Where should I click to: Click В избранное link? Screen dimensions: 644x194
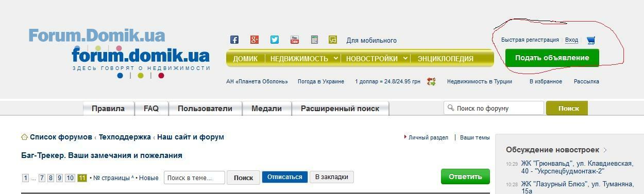coord(546,81)
